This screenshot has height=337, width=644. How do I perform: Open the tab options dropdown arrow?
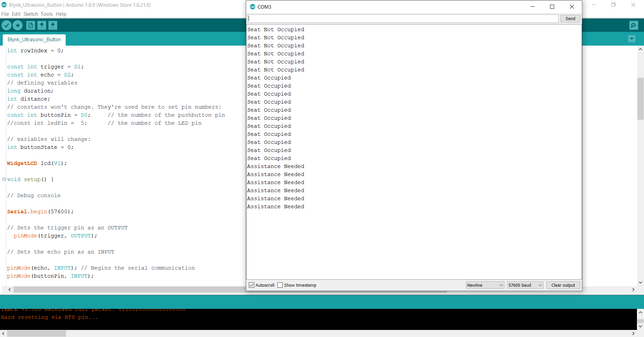pos(632,39)
